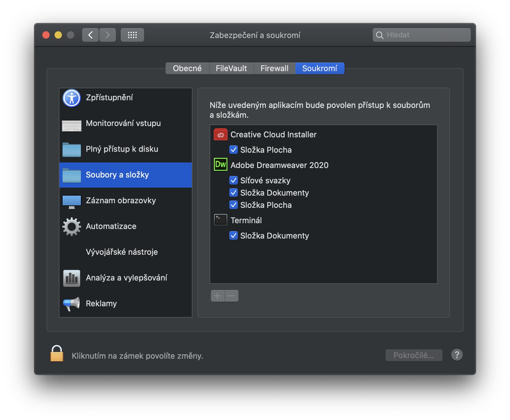Click the Adobe Dreamweaver Dw icon
This screenshot has height=420, width=510.
220,165
